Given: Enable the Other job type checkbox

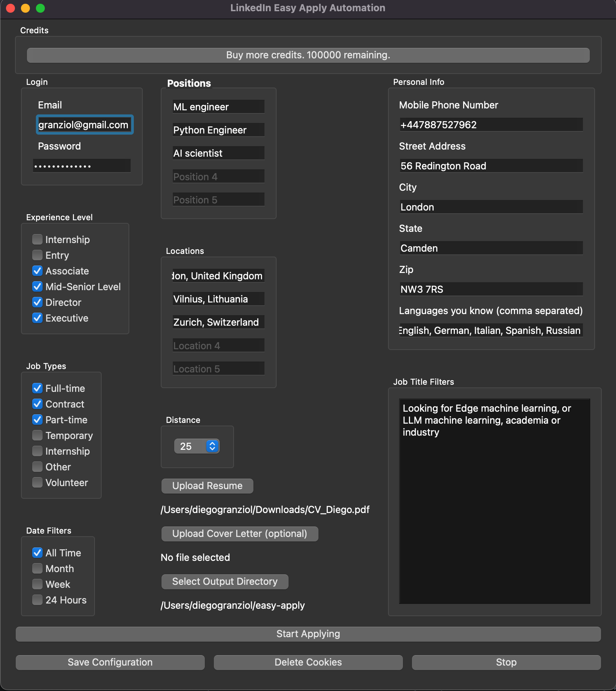Looking at the screenshot, I should pyautogui.click(x=37, y=467).
